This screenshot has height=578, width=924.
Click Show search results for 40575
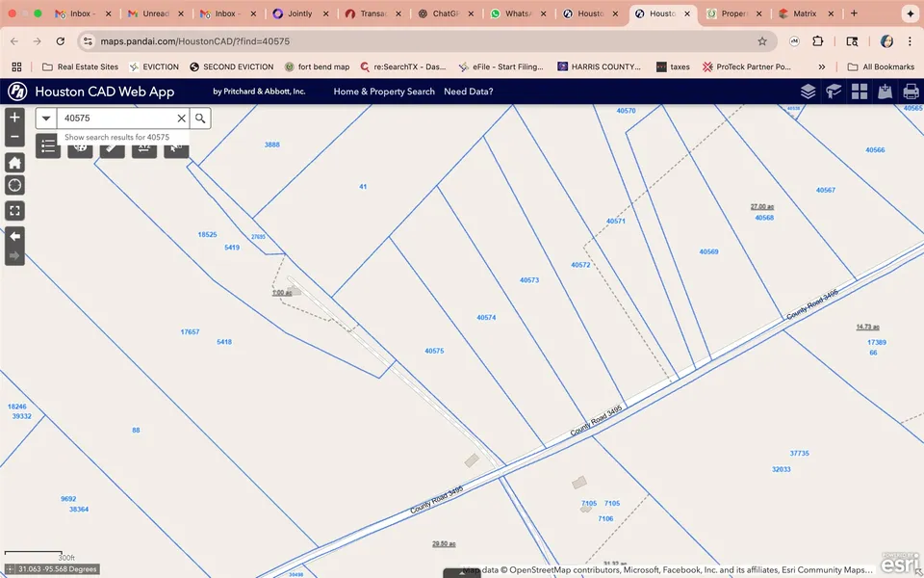116,138
